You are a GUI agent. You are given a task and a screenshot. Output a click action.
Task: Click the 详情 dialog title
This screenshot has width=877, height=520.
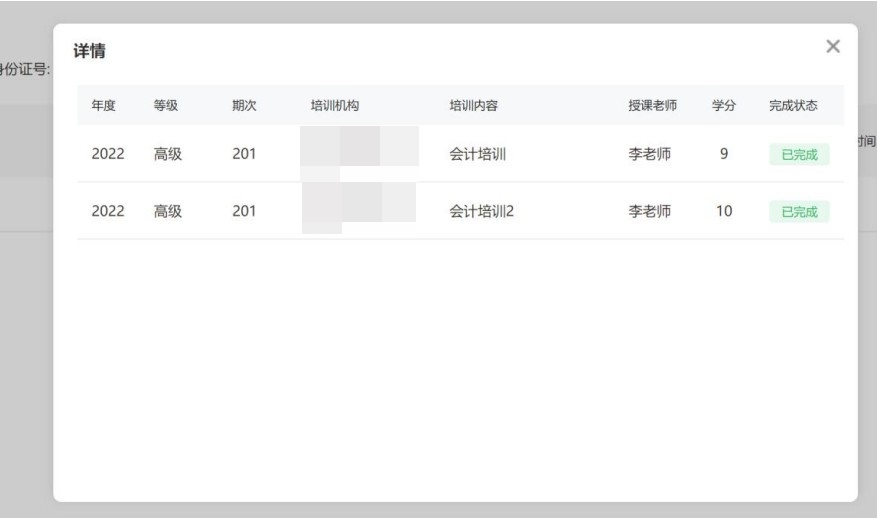pos(91,51)
